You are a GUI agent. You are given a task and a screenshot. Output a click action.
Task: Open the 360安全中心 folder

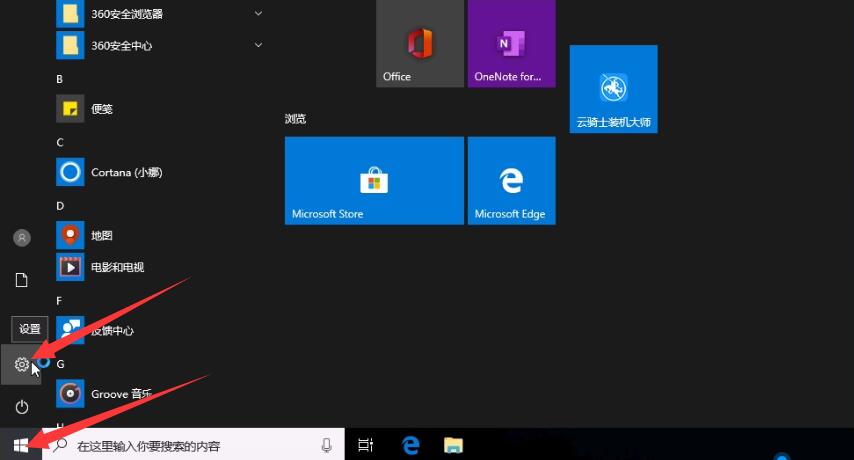pos(161,45)
